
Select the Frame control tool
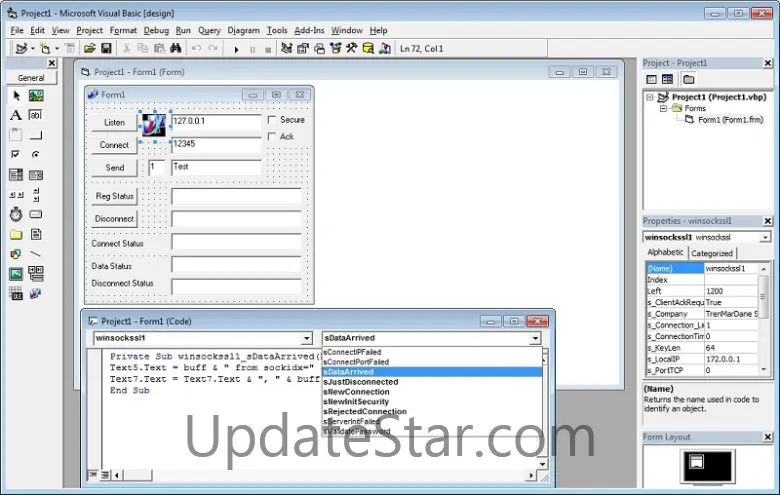coord(16,135)
